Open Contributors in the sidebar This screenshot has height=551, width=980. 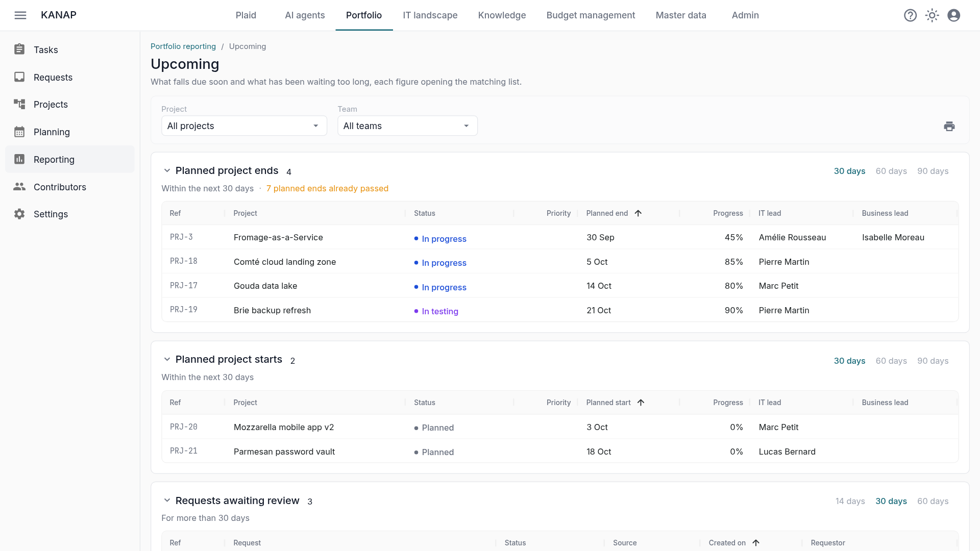pos(70,187)
